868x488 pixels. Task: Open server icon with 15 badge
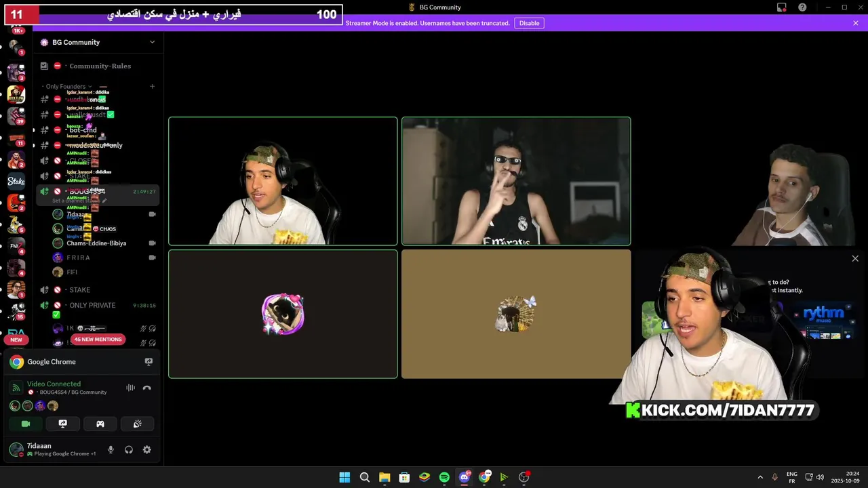click(x=16, y=311)
